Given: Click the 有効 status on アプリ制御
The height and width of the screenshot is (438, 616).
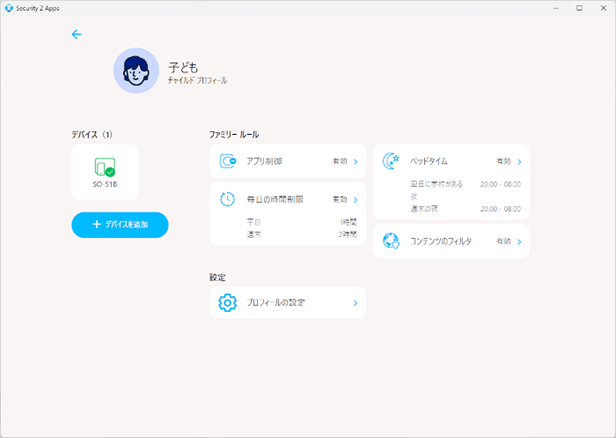Looking at the screenshot, I should pyautogui.click(x=340, y=161).
